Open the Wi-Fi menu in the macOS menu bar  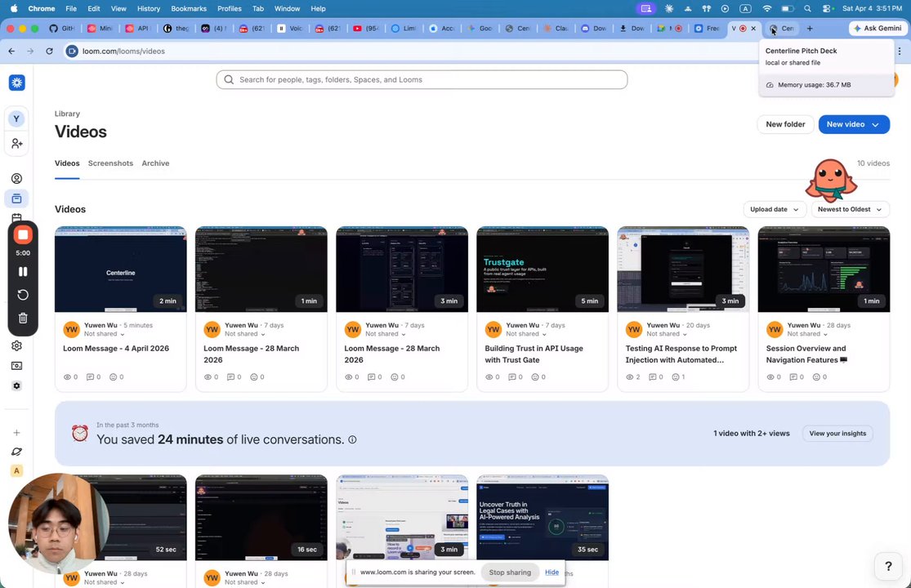(x=767, y=9)
